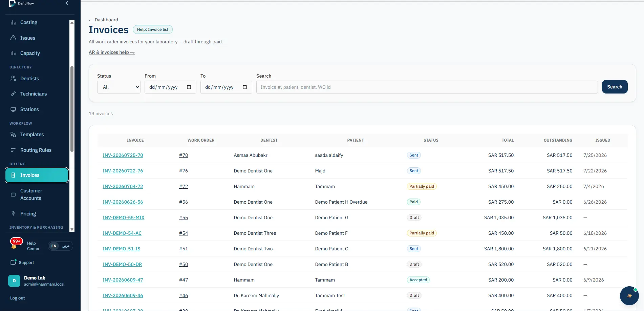Open invoice INV-DEMO-55-MIX

tap(124, 217)
